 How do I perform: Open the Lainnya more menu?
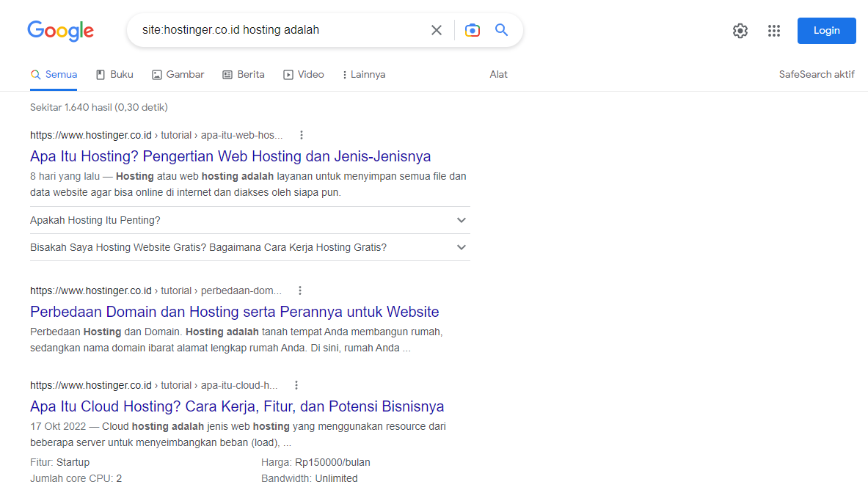click(x=364, y=75)
